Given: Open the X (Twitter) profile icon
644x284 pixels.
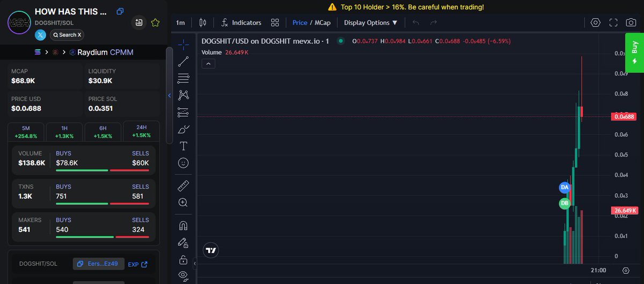Looking at the screenshot, I should coord(41,35).
